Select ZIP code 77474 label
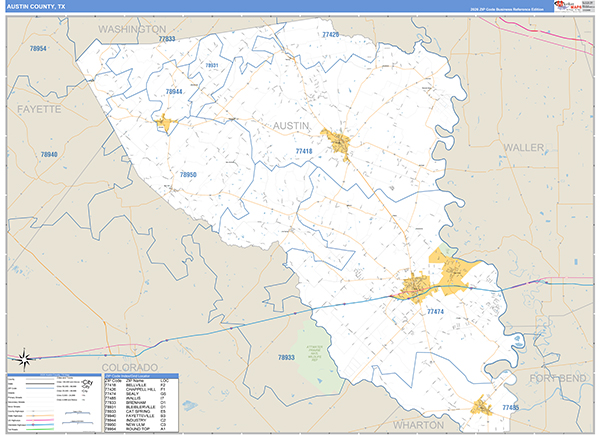600x435 pixels. [435, 312]
